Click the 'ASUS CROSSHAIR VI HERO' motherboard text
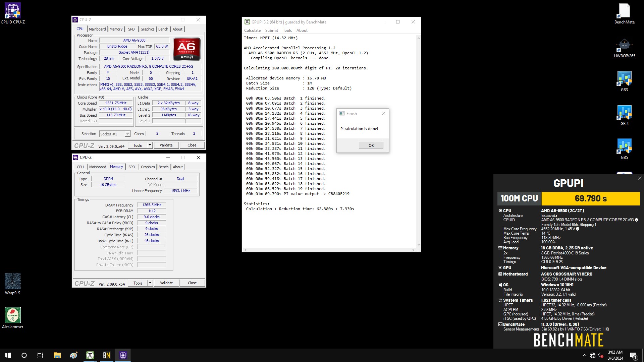The height and width of the screenshot is (362, 644). click(x=567, y=274)
